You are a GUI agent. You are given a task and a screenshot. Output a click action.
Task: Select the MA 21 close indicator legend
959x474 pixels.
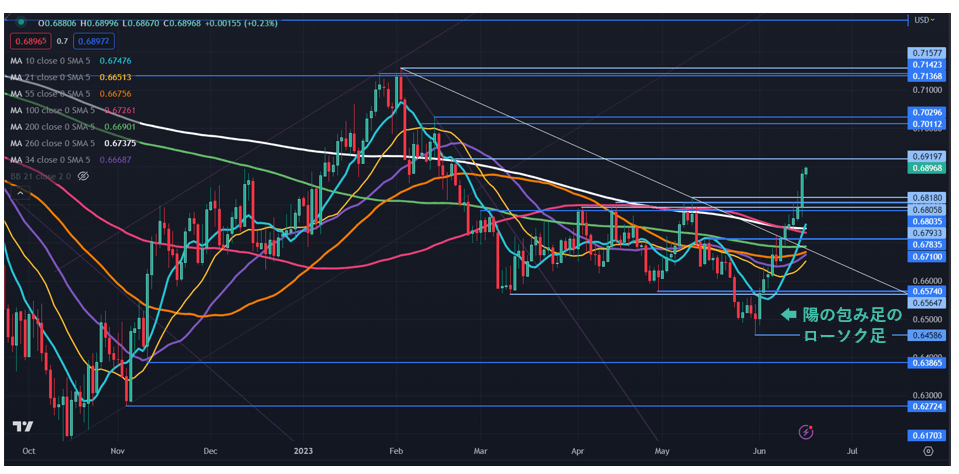pyautogui.click(x=71, y=77)
